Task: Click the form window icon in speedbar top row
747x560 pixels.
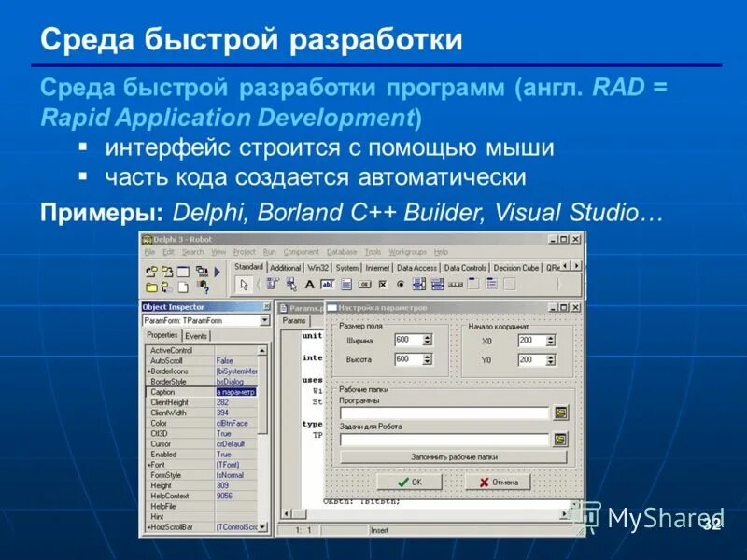Action: [183, 272]
